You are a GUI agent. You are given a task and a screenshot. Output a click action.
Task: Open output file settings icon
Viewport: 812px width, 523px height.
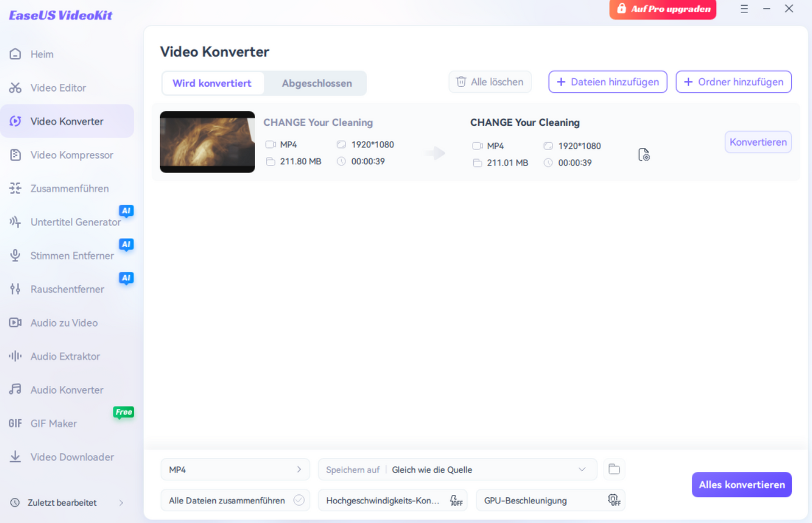point(644,155)
